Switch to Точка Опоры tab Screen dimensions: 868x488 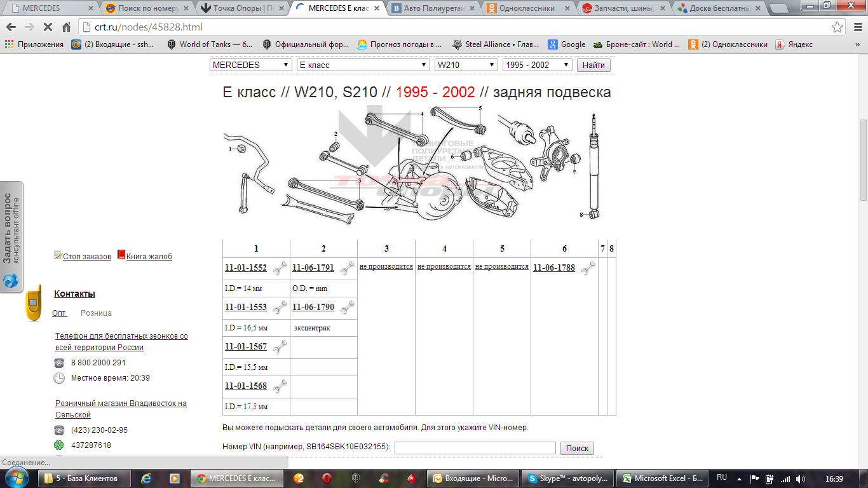(x=243, y=8)
